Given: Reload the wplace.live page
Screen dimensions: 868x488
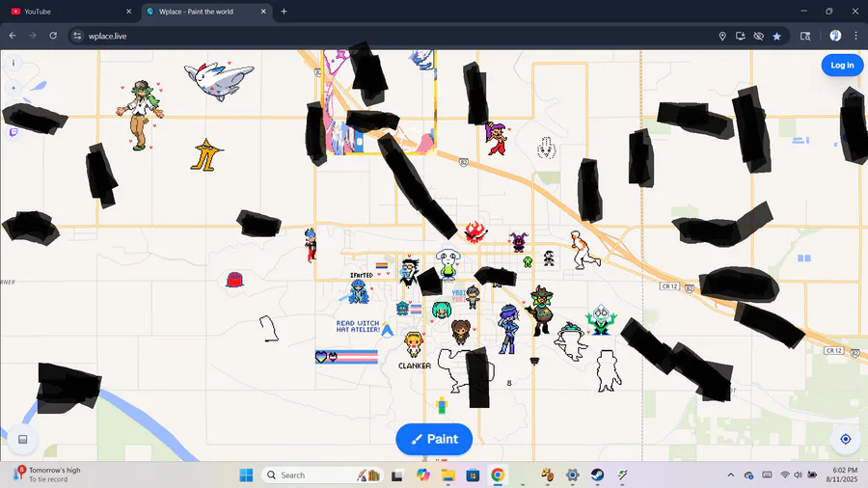Looking at the screenshot, I should 53,36.
